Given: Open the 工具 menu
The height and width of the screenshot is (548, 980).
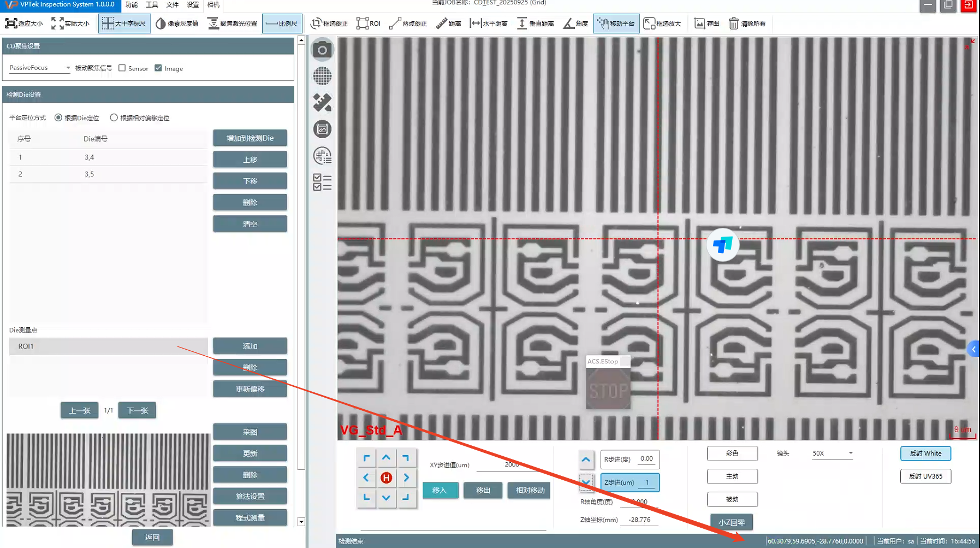Looking at the screenshot, I should [152, 5].
